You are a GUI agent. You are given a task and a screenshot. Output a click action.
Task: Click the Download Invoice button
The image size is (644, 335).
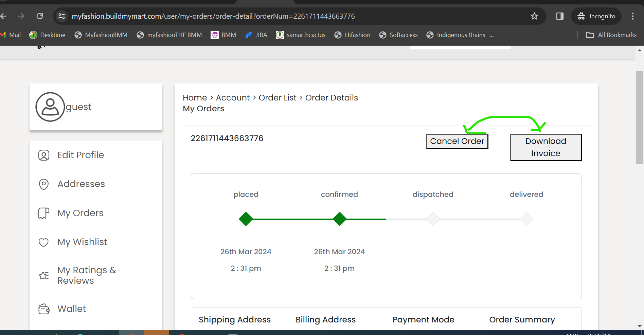coord(546,147)
